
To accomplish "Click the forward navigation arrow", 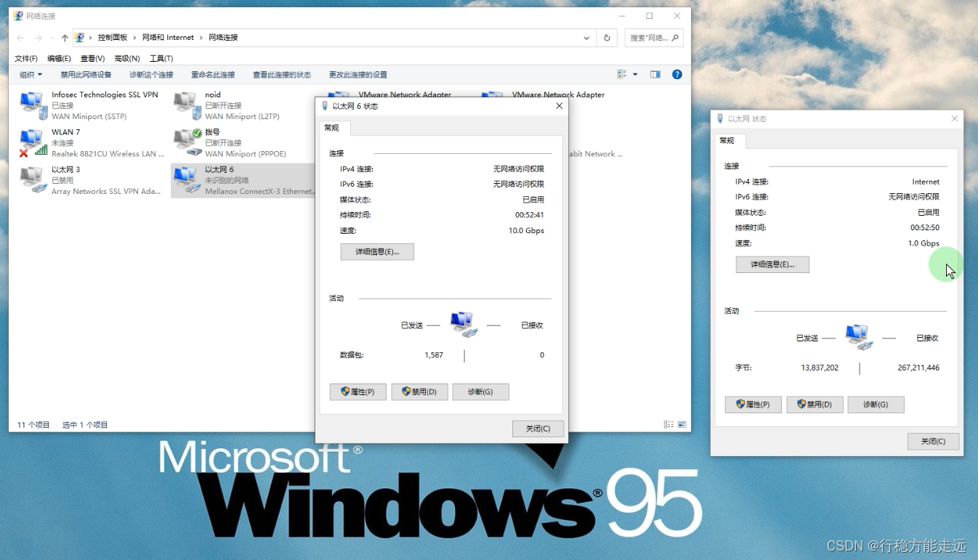I will 38,38.
